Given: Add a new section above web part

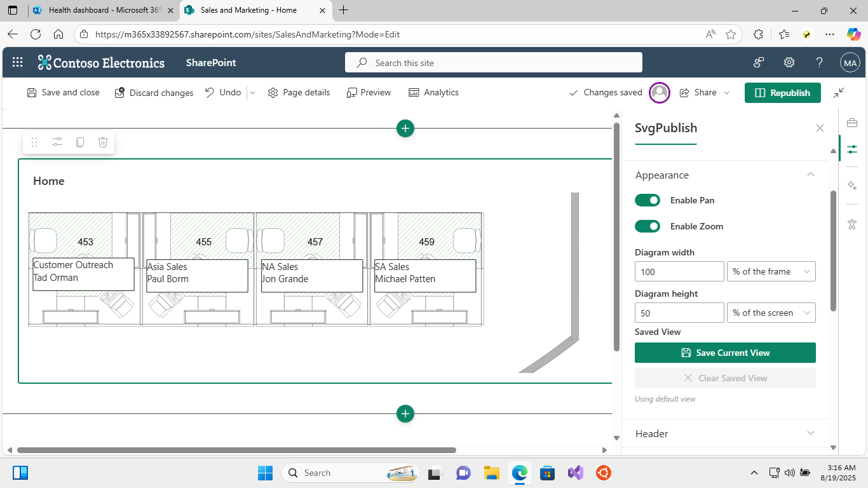Looking at the screenshot, I should tap(405, 128).
